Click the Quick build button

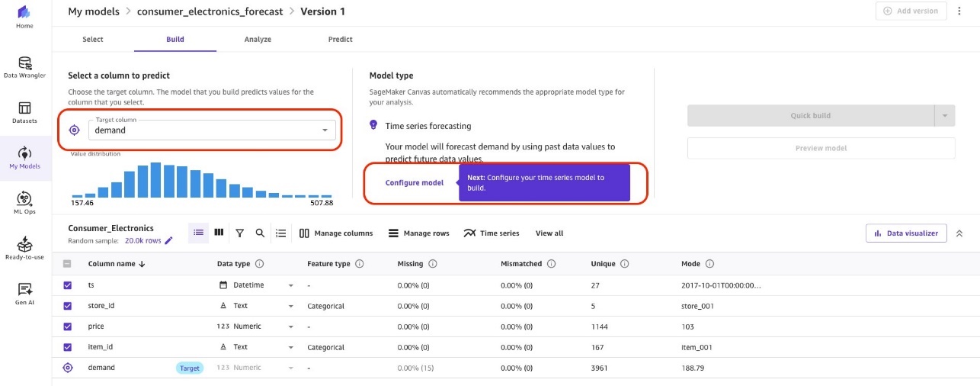(811, 116)
